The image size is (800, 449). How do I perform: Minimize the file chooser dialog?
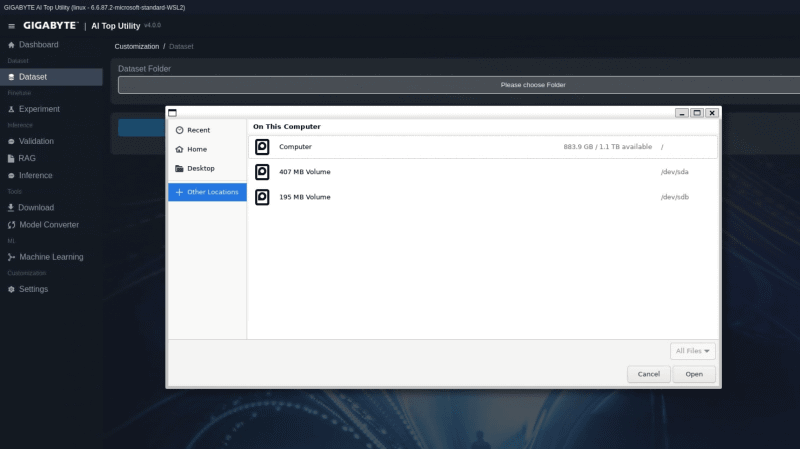tap(682, 113)
